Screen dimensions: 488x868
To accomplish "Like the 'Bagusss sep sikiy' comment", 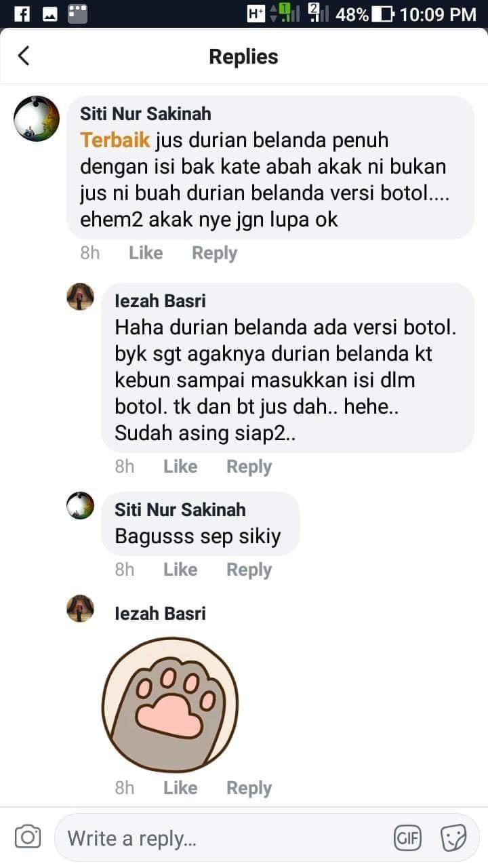I will pyautogui.click(x=180, y=570).
